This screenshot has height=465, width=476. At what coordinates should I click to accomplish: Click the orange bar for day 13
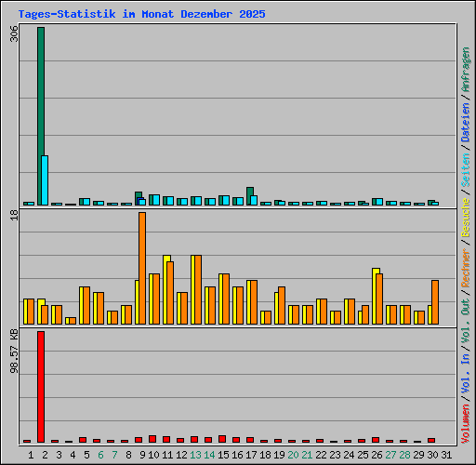coord(198,289)
